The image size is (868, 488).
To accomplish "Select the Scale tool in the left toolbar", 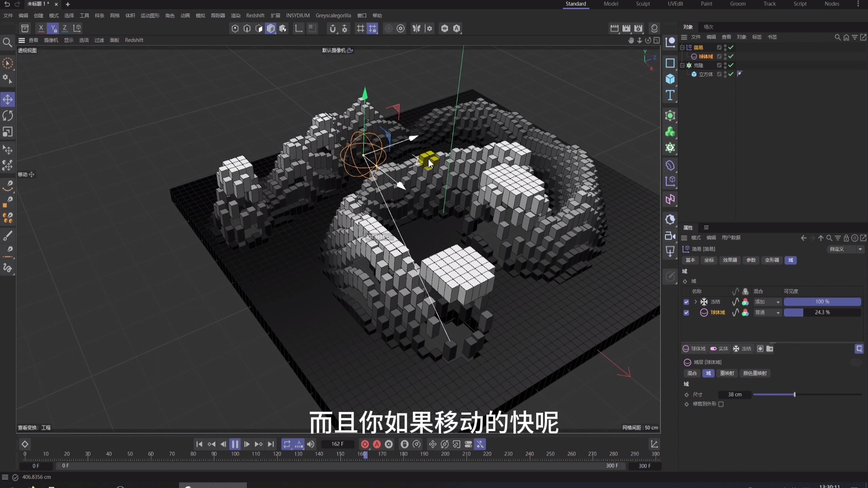I will pos(7,131).
